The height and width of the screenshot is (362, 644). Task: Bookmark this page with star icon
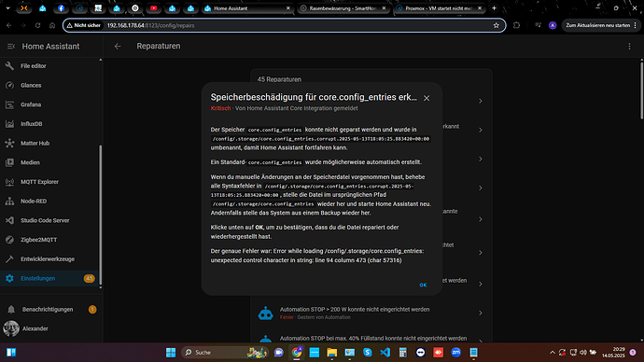497,25
